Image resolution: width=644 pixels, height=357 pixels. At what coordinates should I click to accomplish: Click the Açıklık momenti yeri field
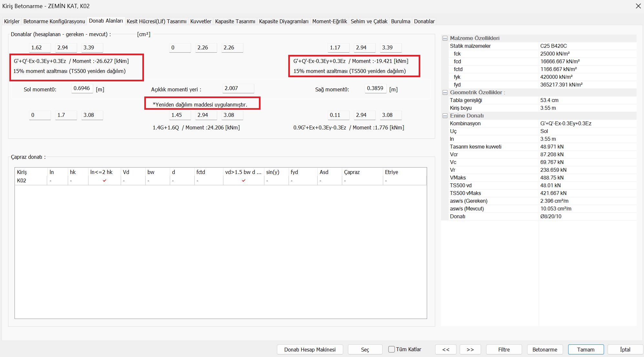(x=238, y=88)
